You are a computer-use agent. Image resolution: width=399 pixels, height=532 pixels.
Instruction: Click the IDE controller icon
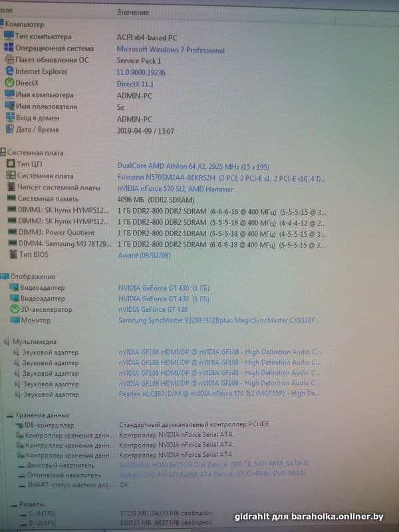coord(20,425)
